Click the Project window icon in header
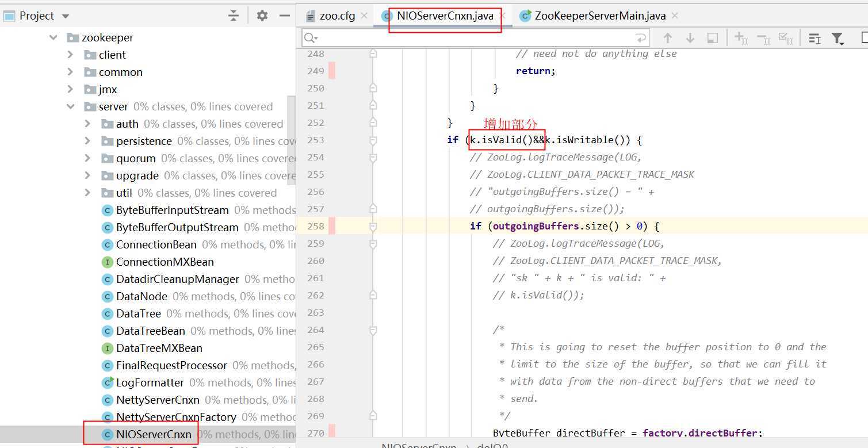868x448 pixels. [9, 16]
